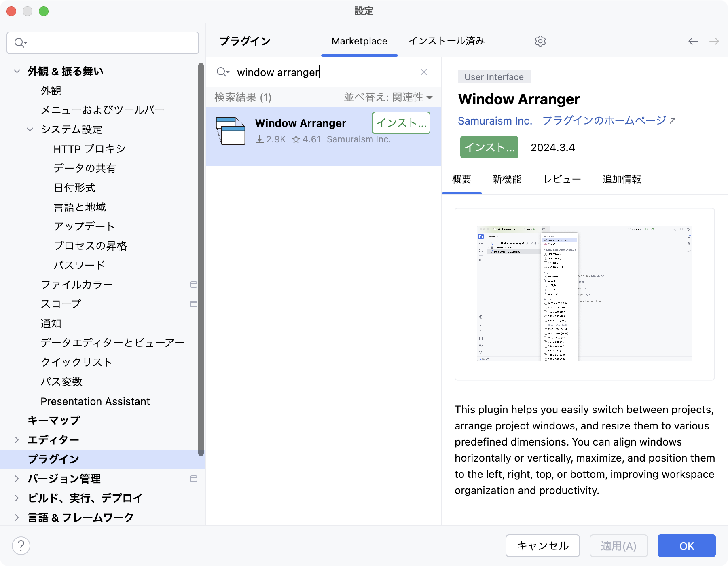Confirm with the OK button

click(x=687, y=546)
